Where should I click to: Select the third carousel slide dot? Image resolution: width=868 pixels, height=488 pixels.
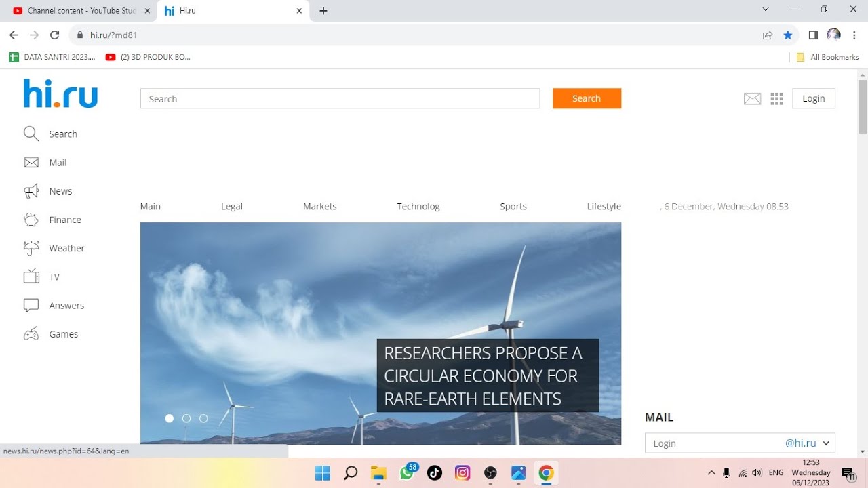203,418
